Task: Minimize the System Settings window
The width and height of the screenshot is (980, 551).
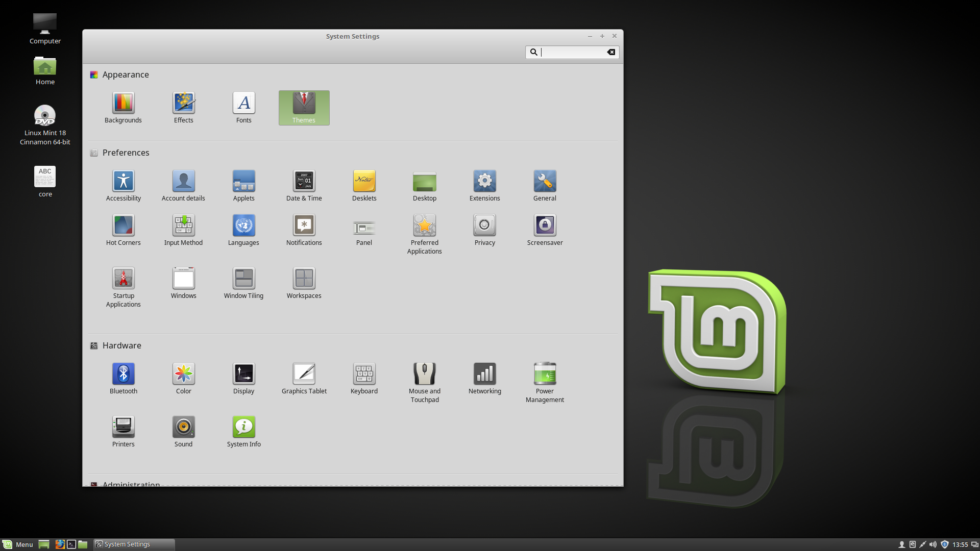Action: pyautogui.click(x=590, y=36)
